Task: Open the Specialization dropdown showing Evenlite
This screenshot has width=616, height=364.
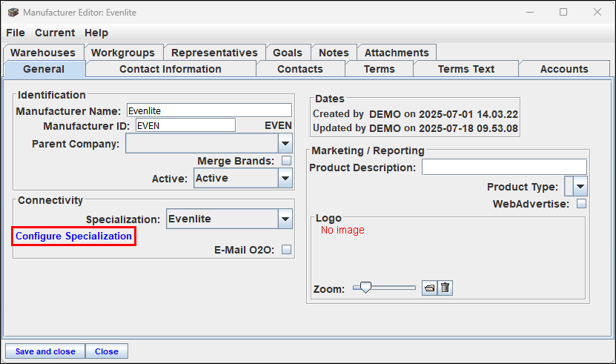Action: tap(285, 219)
